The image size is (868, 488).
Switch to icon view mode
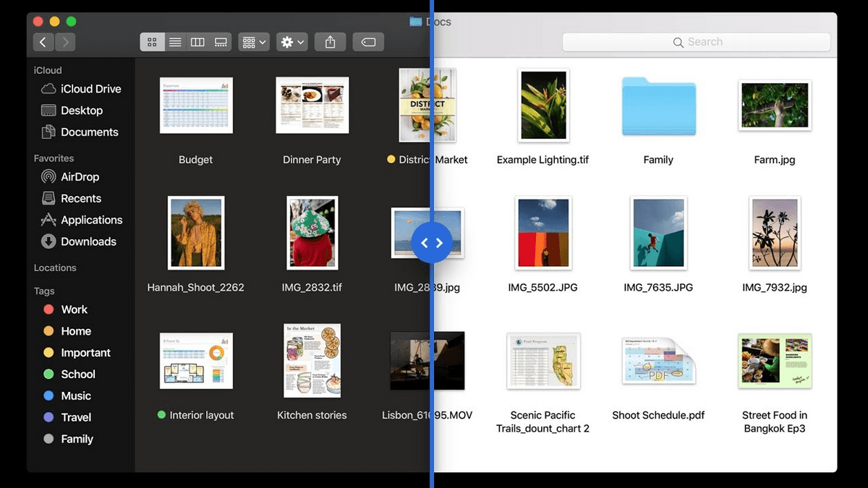click(152, 42)
